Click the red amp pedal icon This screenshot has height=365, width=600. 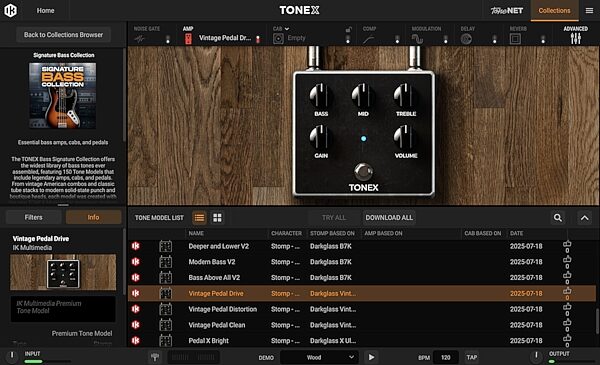(188, 38)
